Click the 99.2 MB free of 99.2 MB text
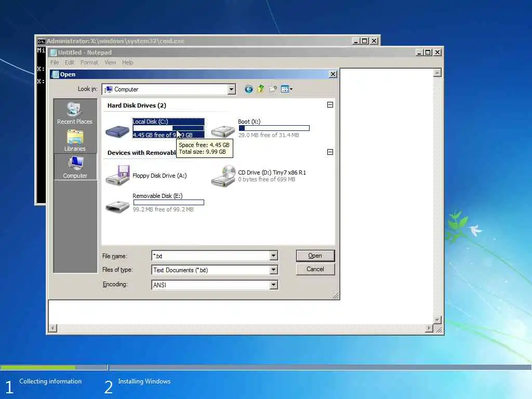This screenshot has height=399, width=532. click(x=163, y=209)
